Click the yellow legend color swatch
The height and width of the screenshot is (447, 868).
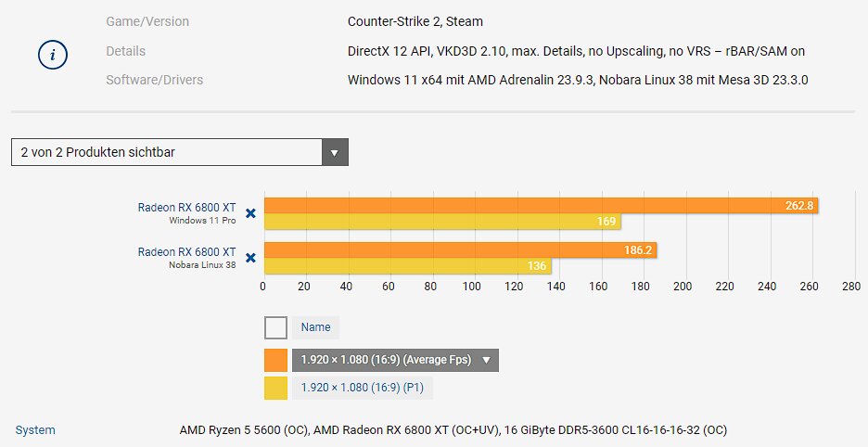[x=275, y=388]
